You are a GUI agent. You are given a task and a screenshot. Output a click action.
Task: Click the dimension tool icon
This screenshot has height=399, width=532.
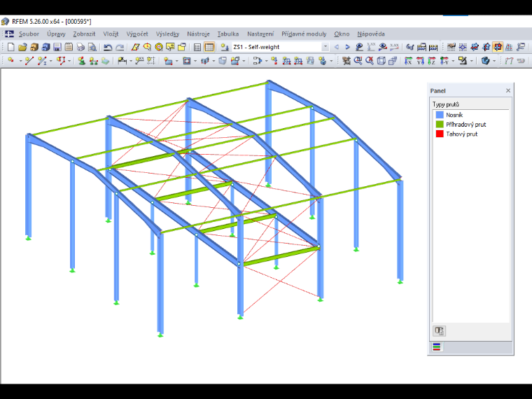[122, 61]
